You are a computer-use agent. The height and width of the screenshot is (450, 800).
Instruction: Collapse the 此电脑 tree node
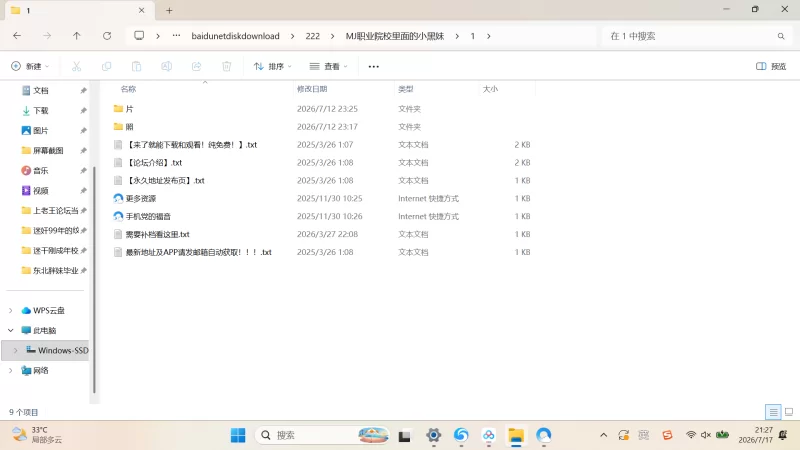[x=11, y=330]
